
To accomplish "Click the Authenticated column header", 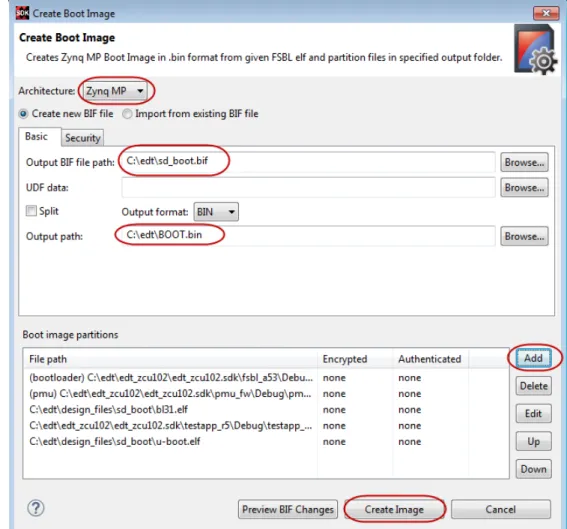I will [431, 359].
